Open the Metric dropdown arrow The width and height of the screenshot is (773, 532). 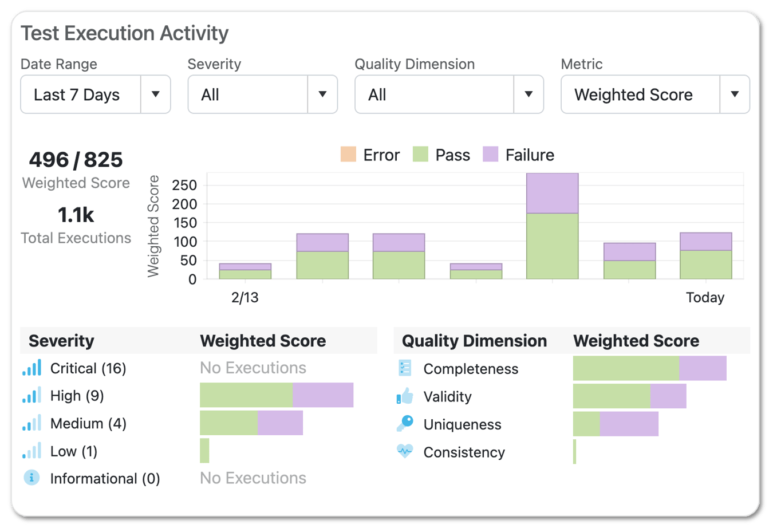coord(735,94)
